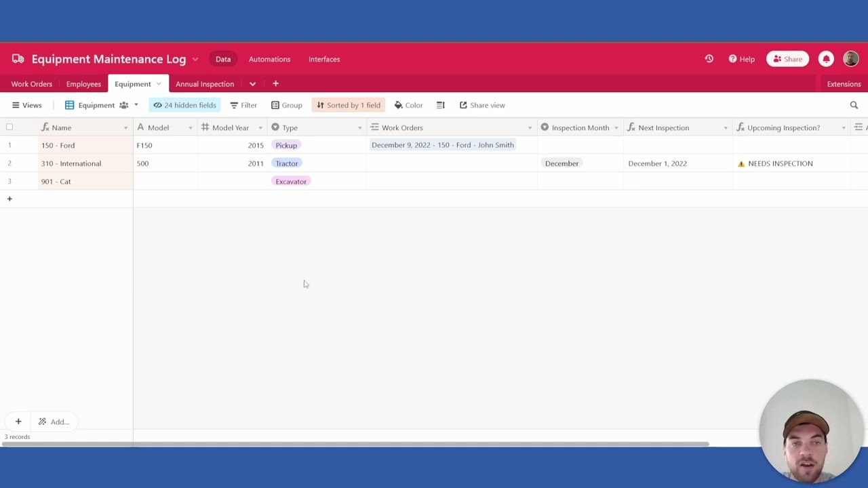Click Pickup type tag
Viewport: 868px width, 488px height.
pos(286,145)
